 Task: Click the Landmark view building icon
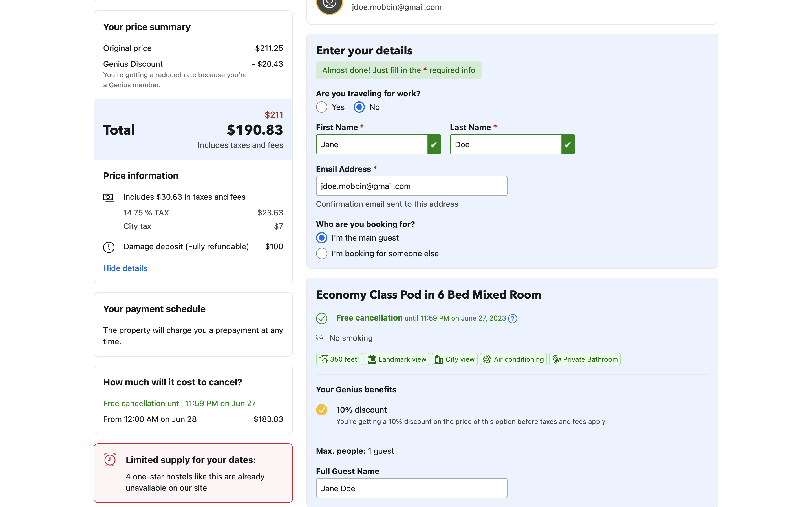pyautogui.click(x=372, y=359)
